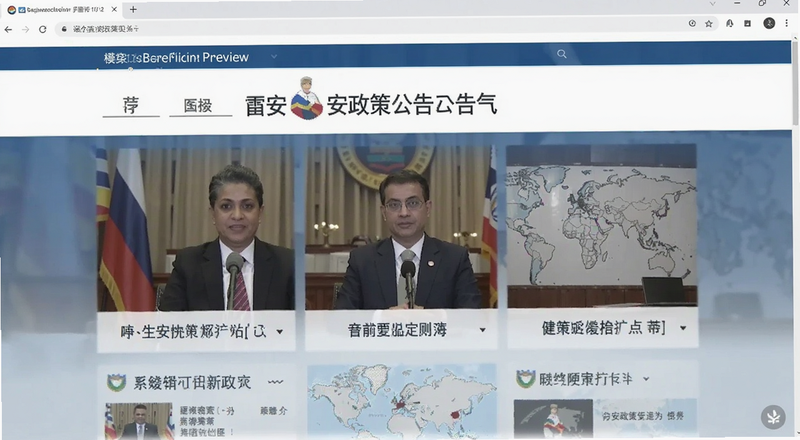The width and height of the screenshot is (800, 440).
Task: Click the browser forward arrow
Action: [x=26, y=30]
